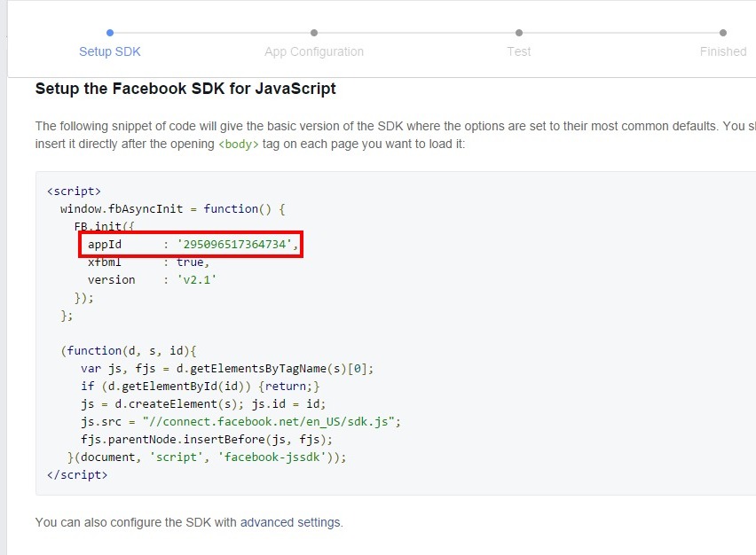Click the js = d.createElement(s) line
Screen dimensions: 756x555
coord(203,403)
